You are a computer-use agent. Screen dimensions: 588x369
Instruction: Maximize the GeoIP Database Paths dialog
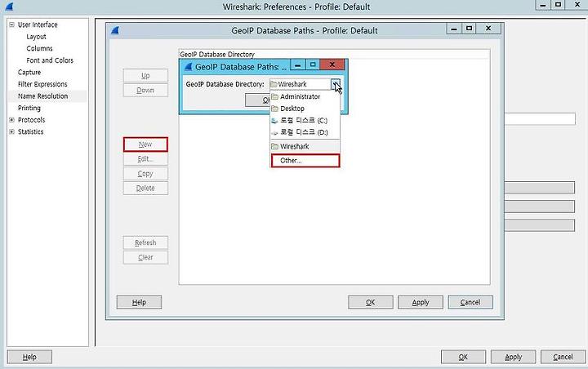click(469, 29)
